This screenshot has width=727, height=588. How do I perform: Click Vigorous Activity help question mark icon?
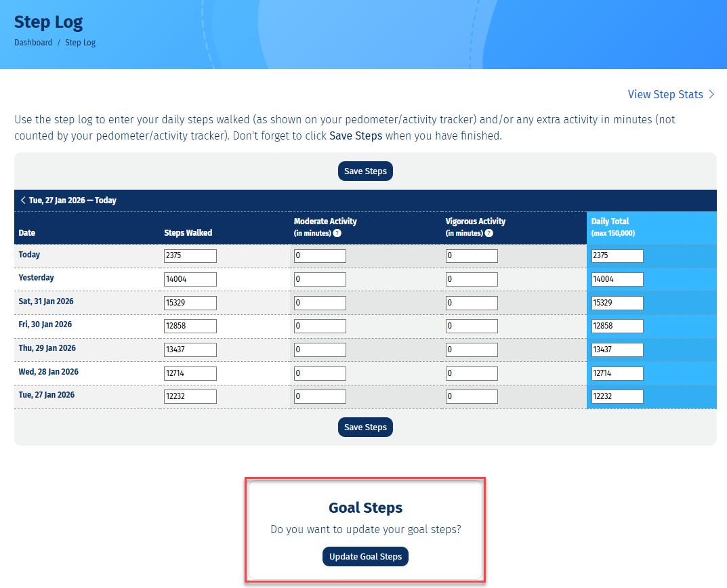point(489,233)
